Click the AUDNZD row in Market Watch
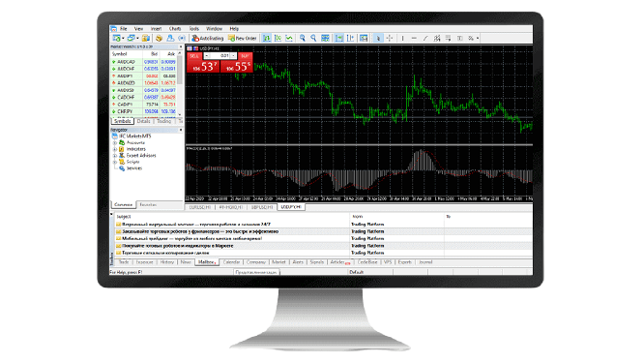This screenshot has width=644, height=363. tap(143, 83)
